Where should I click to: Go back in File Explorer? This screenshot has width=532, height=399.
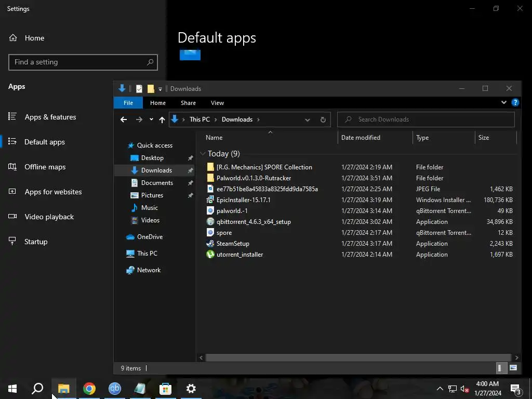coord(124,119)
